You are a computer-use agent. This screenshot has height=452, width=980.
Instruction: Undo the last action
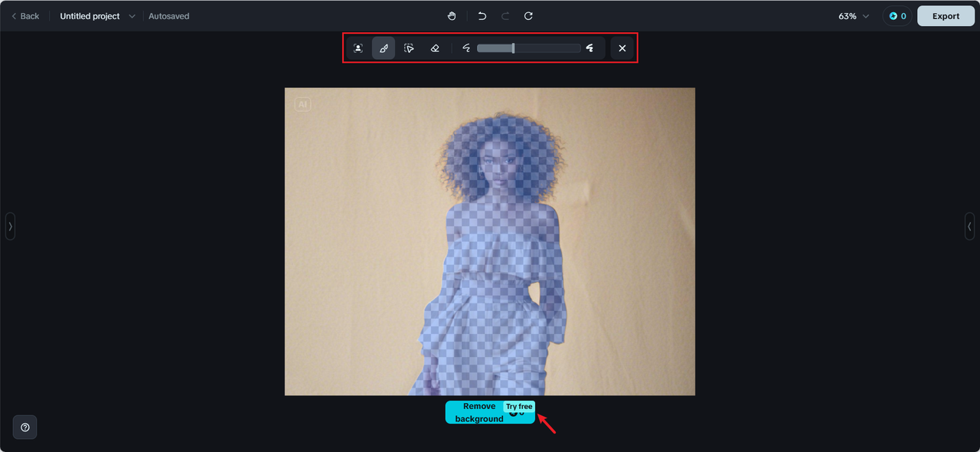click(482, 16)
